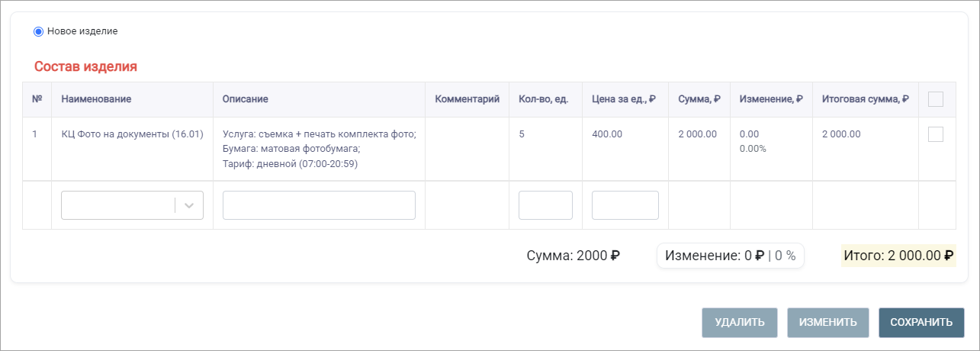Screen dimensions: 980x351
Task: Click inside the Наименование combo box field
Action: tap(118, 205)
